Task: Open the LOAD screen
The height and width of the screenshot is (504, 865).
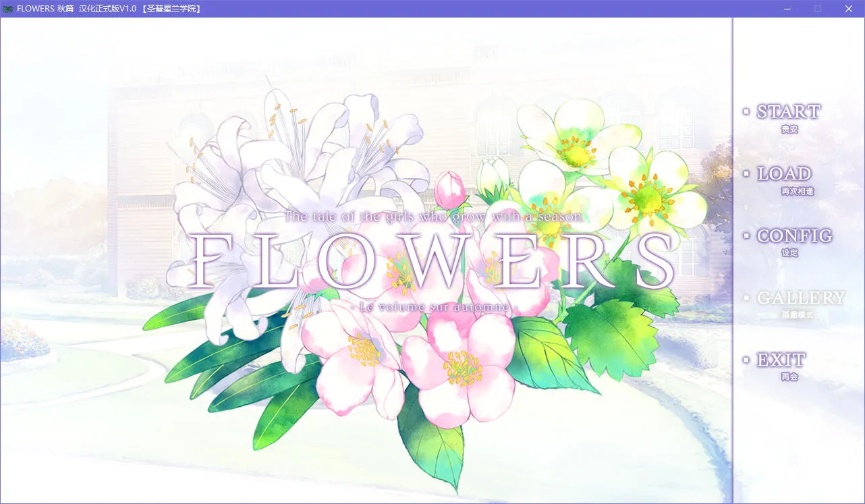Action: click(784, 173)
